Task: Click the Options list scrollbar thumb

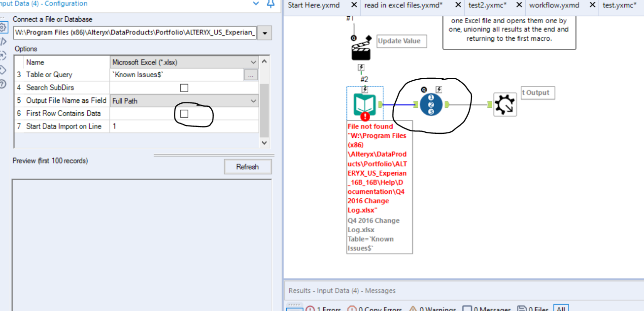Action: click(x=264, y=110)
